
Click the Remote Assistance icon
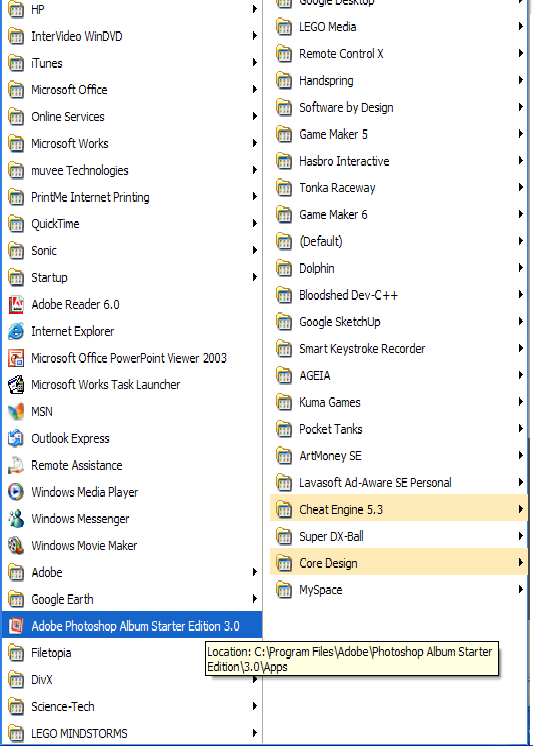[16, 465]
